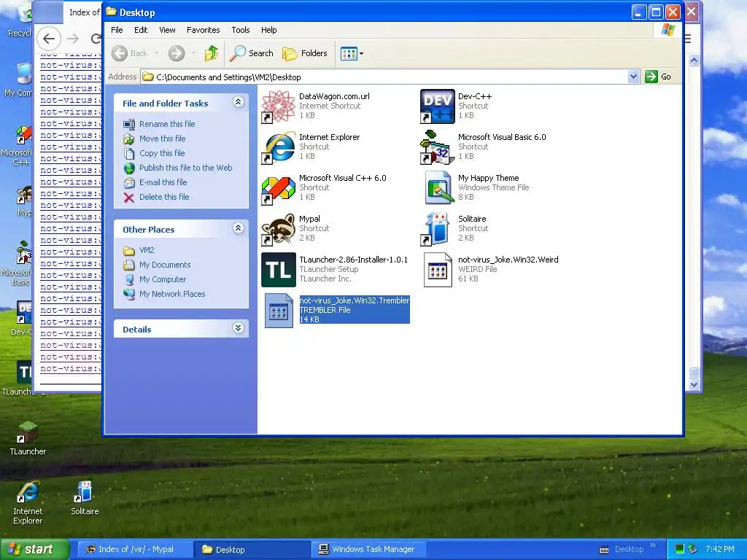Open the File menu
This screenshot has width=747, height=560.
117,30
